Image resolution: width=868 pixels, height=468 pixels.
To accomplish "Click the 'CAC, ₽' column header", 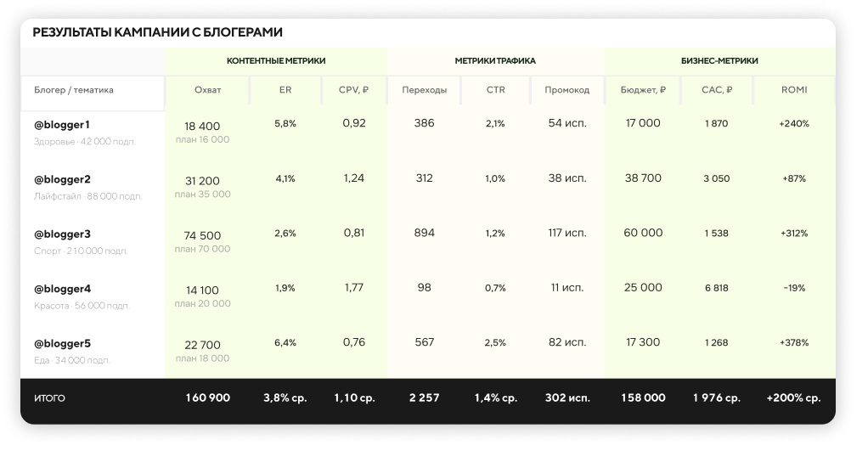I will (x=716, y=90).
